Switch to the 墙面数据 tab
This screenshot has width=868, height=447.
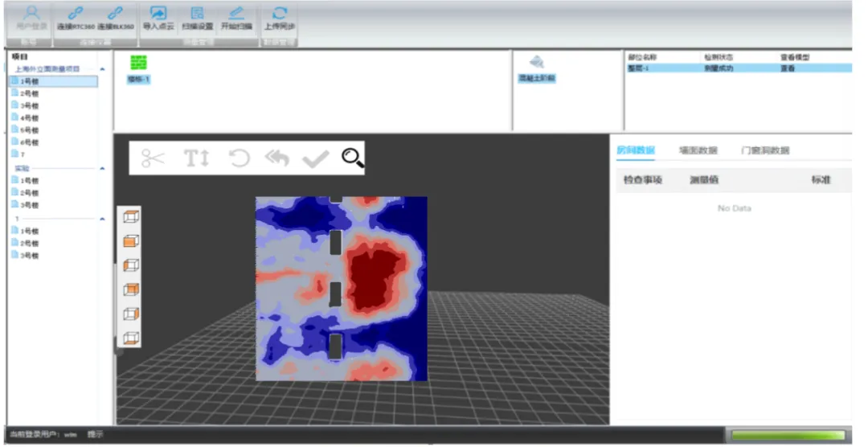click(697, 150)
